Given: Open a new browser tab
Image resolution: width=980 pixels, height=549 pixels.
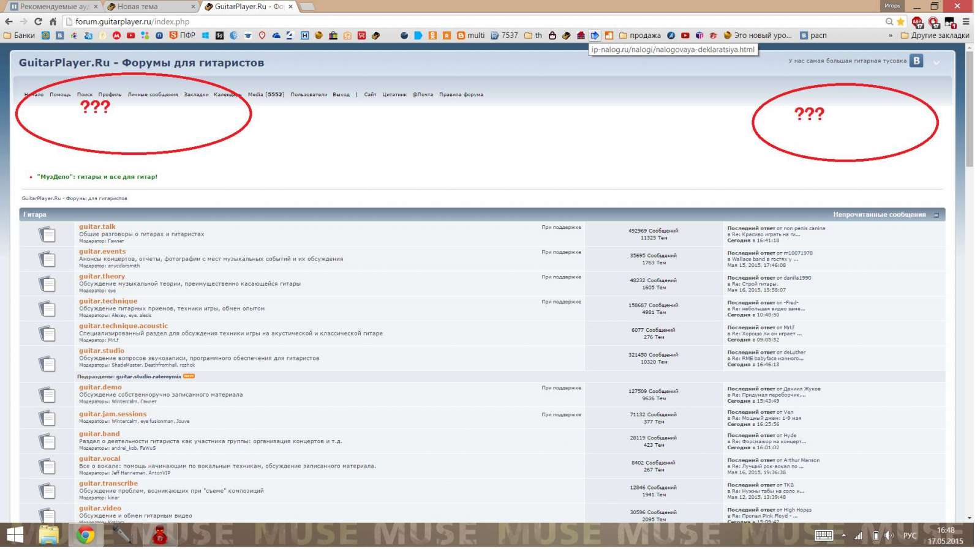Looking at the screenshot, I should (307, 7).
